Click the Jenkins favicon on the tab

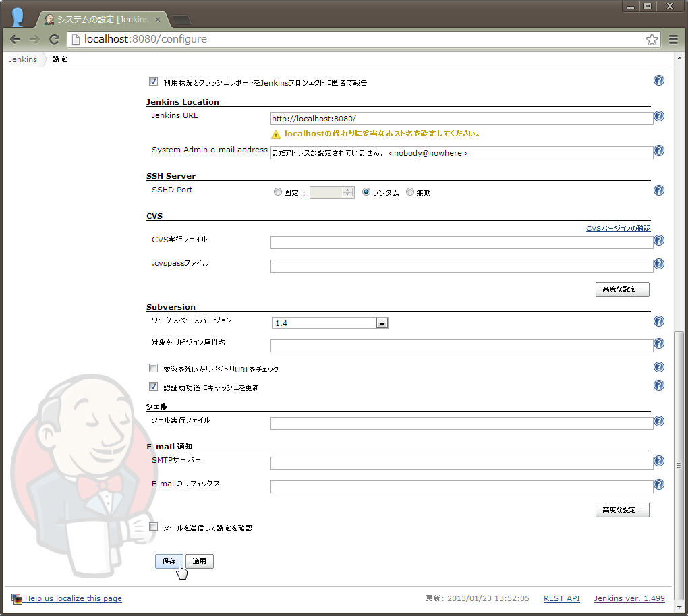point(49,20)
